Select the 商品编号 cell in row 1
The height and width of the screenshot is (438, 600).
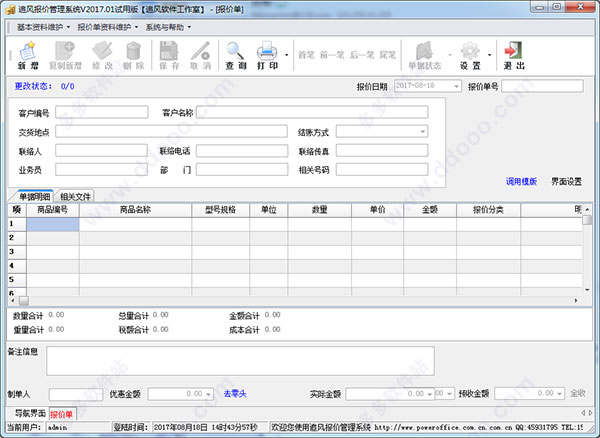pyautogui.click(x=53, y=224)
